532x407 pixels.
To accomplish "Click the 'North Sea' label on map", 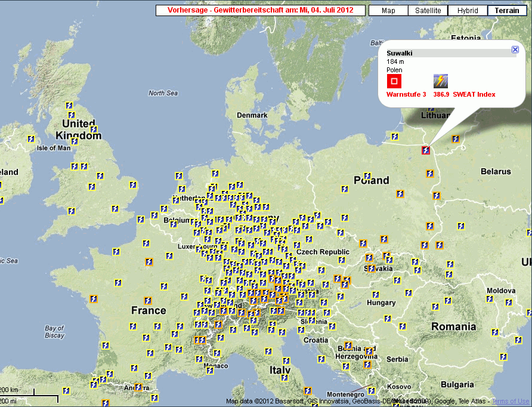I will [x=163, y=93].
